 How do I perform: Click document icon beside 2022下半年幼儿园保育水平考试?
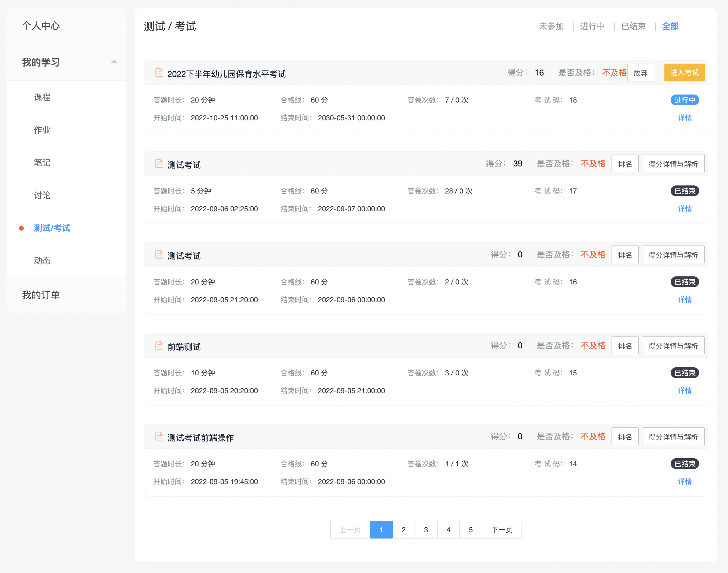coord(159,73)
